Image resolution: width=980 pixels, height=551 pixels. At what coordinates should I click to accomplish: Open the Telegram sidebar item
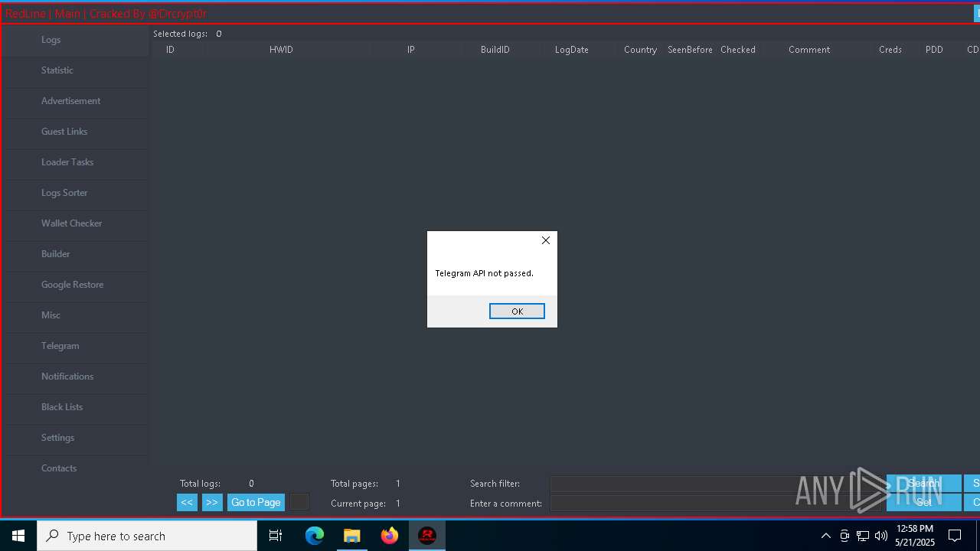76,347
